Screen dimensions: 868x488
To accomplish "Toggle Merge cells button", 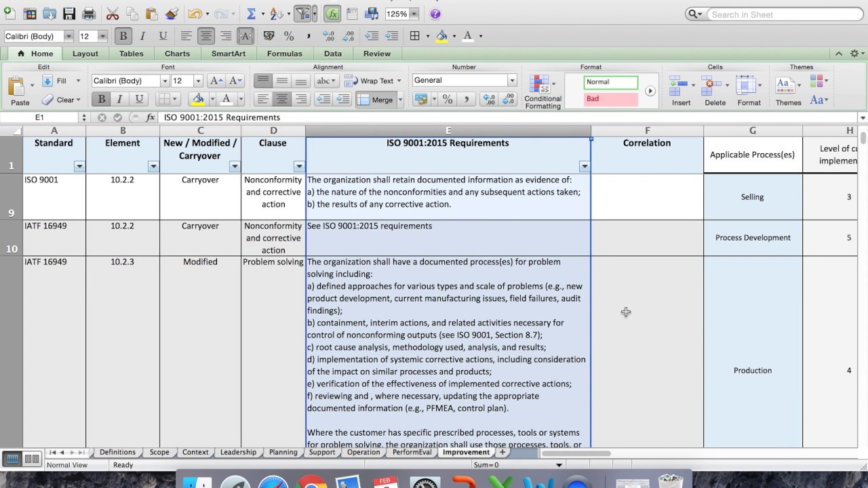I will pyautogui.click(x=376, y=100).
